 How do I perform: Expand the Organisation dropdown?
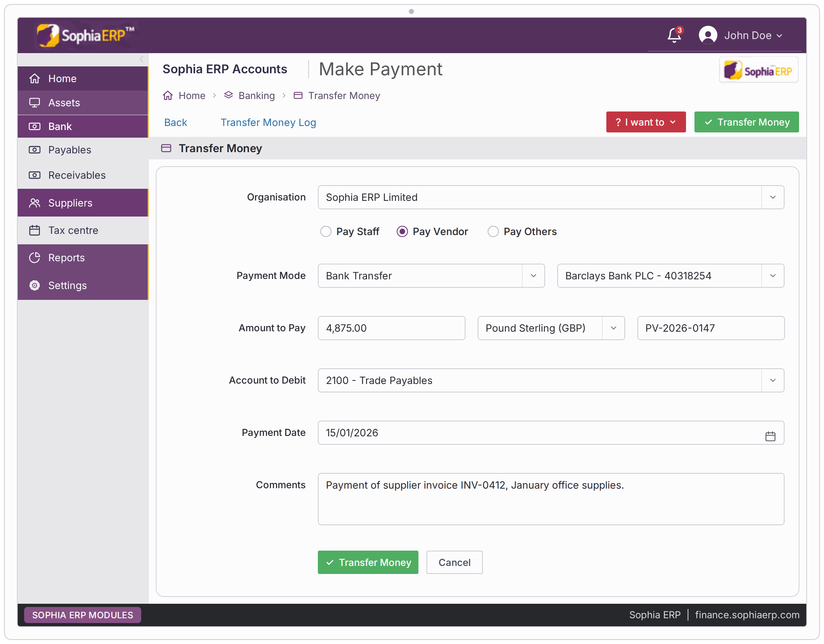772,197
